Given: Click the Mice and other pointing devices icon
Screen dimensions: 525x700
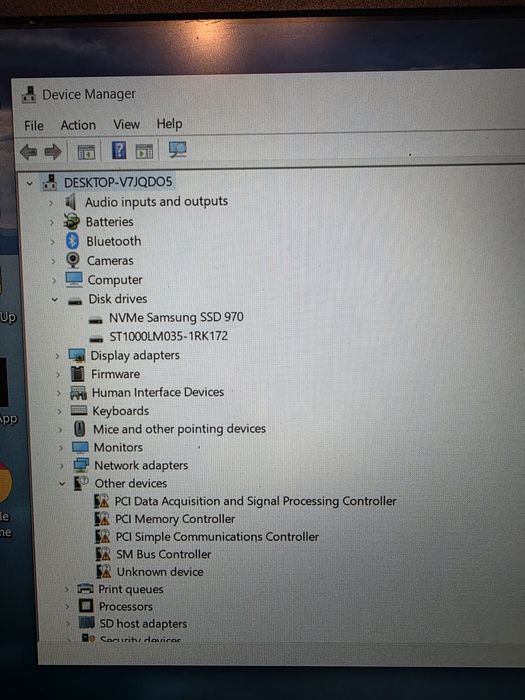Looking at the screenshot, I should point(79,429).
